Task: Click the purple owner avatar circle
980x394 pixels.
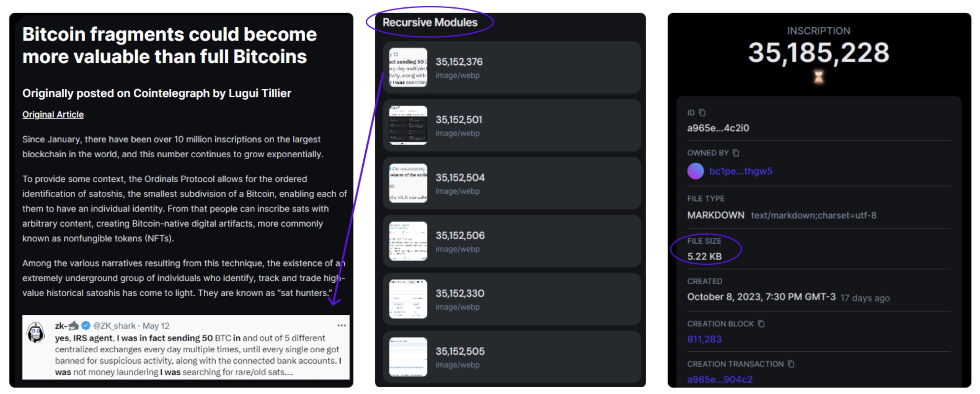Action: pos(695,171)
